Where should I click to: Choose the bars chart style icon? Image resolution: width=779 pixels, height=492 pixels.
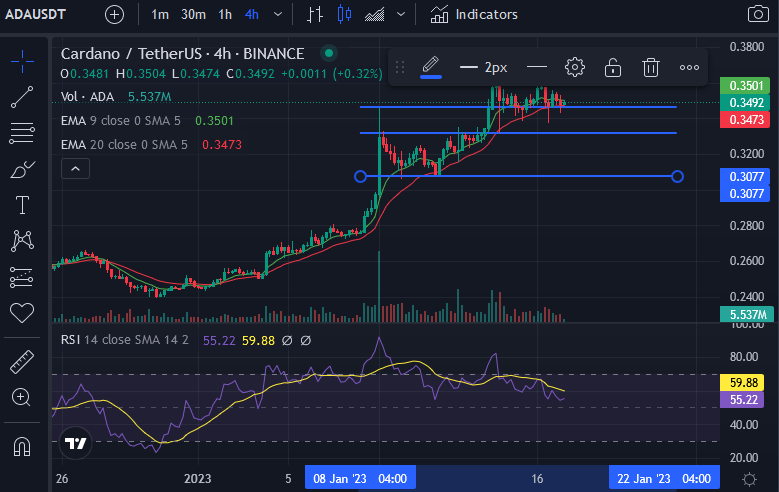(x=314, y=14)
